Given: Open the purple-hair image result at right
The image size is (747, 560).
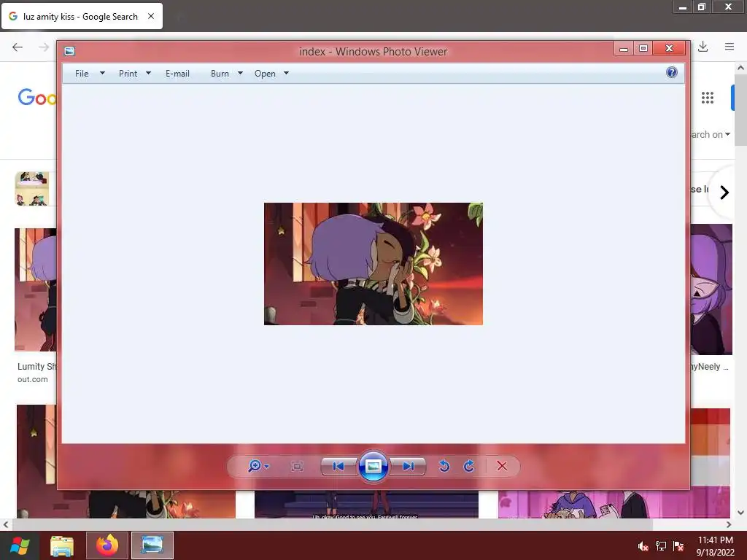Looking at the screenshot, I should (x=711, y=289).
